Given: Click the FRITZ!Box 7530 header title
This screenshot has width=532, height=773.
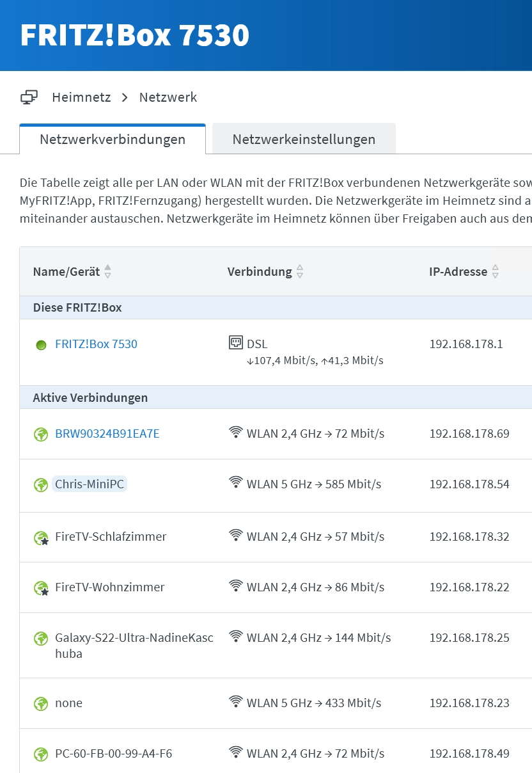Looking at the screenshot, I should pyautogui.click(x=135, y=35).
